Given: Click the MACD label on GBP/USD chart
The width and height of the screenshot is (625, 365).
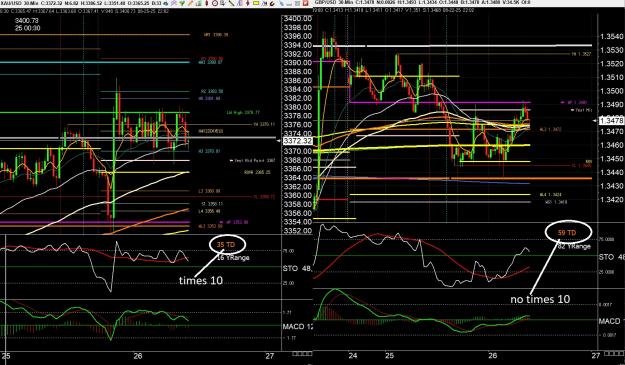Looking at the screenshot, I should [609, 321].
